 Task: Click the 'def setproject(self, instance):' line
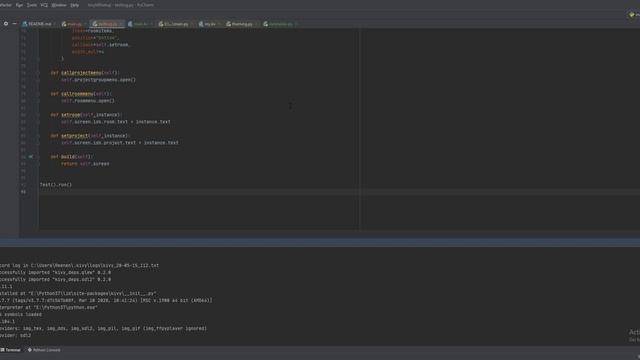coord(90,136)
